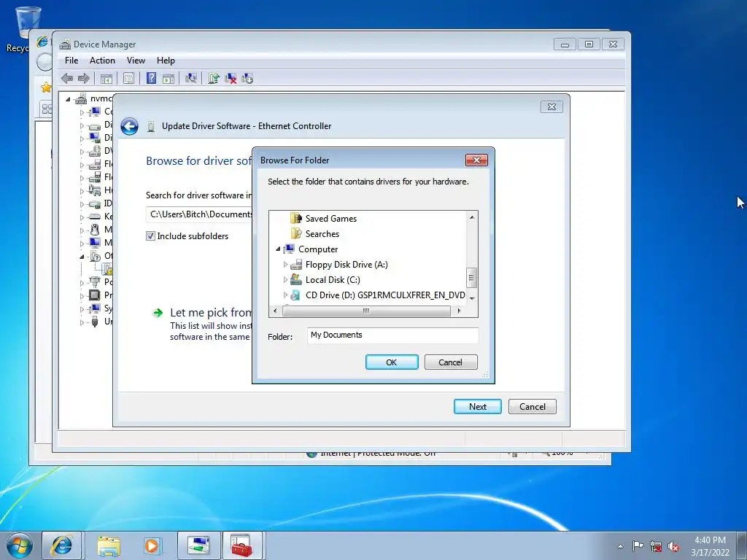Expand Floppy Disk Drive (A:) node
Viewport: 747px width, 560px height.
(x=285, y=264)
